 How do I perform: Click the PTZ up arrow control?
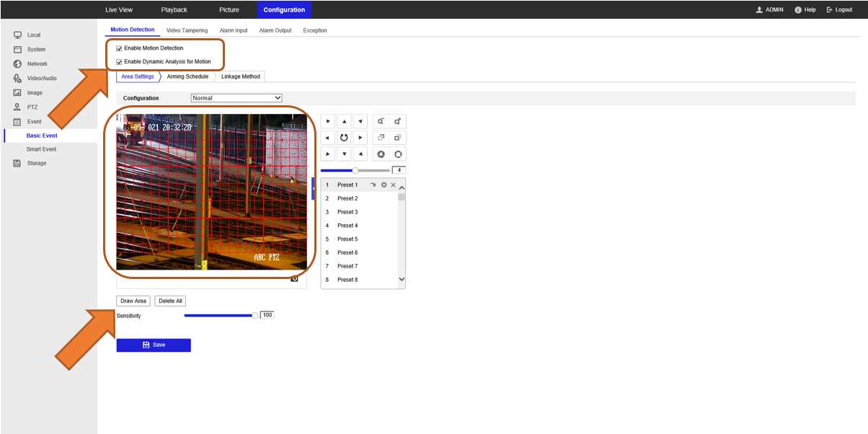[344, 121]
